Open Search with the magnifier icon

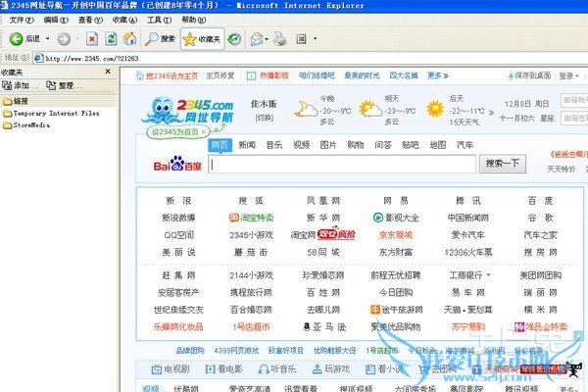160,38
